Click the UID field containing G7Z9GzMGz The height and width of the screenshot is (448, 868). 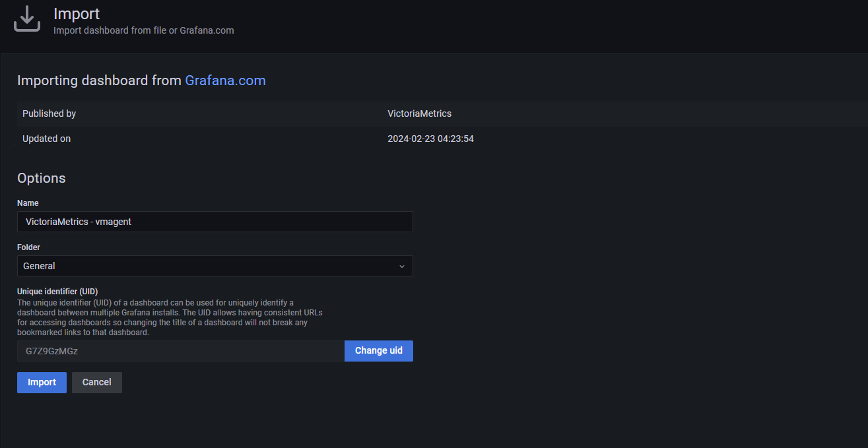(181, 351)
